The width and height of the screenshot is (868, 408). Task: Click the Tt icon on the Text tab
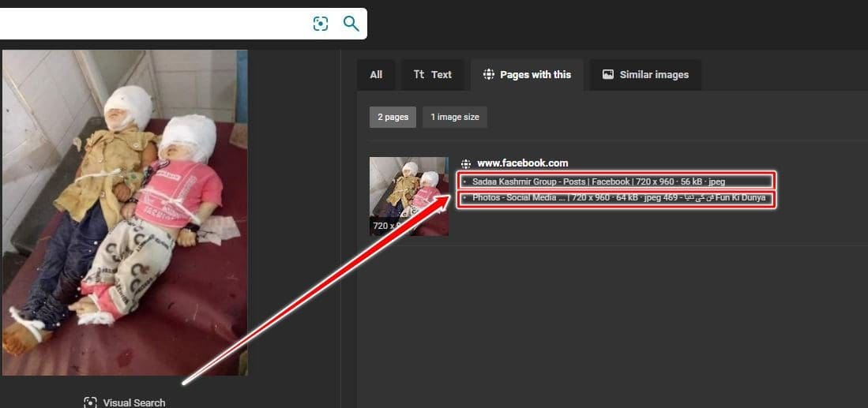pyautogui.click(x=419, y=75)
